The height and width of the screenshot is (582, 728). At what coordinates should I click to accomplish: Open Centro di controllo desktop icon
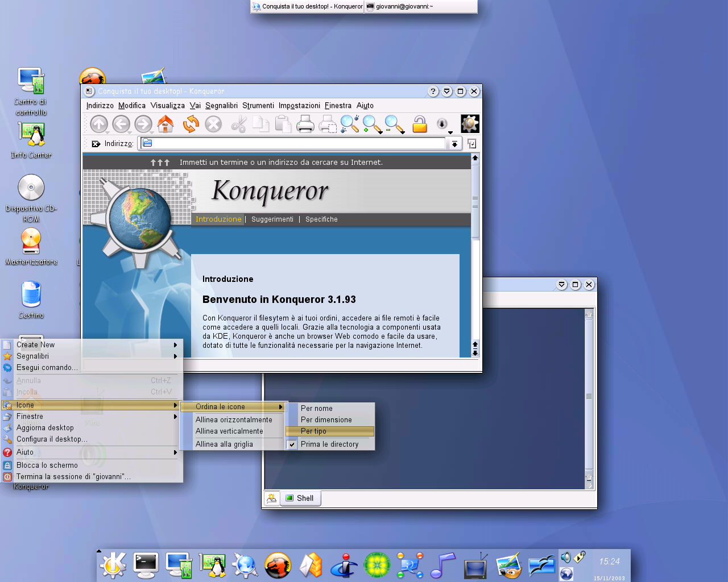(31, 92)
